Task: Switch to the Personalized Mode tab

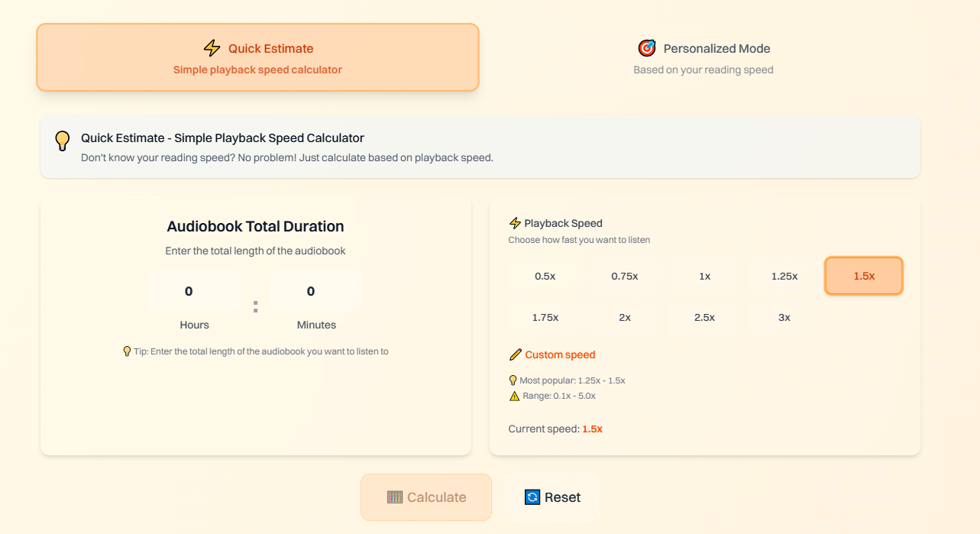Action: tap(703, 57)
